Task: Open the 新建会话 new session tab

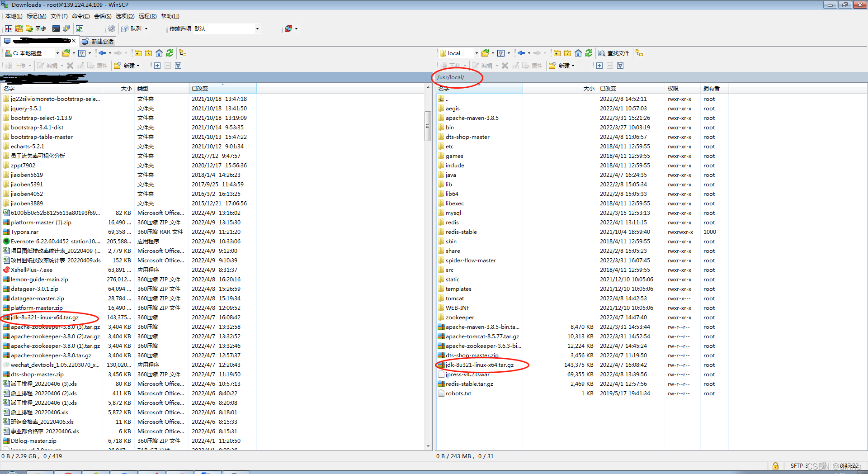Action: click(98, 41)
